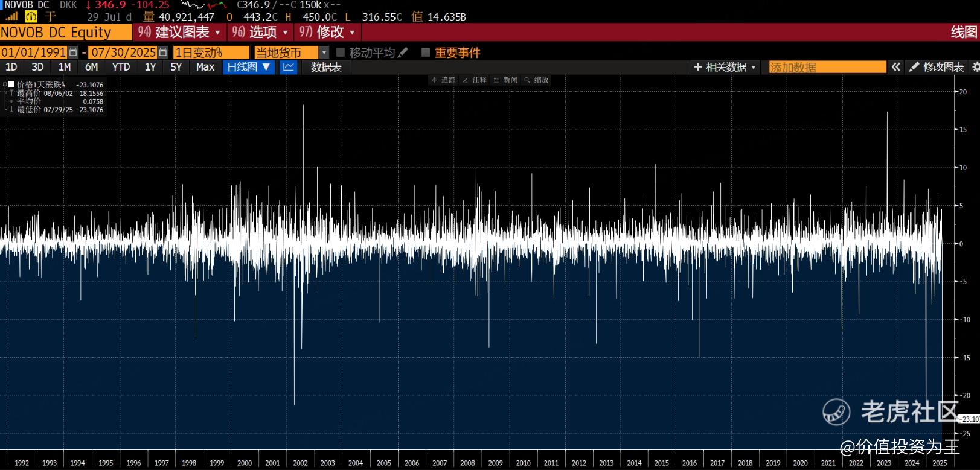Switch to the 数据表 view
The height and width of the screenshot is (470, 980).
(326, 67)
